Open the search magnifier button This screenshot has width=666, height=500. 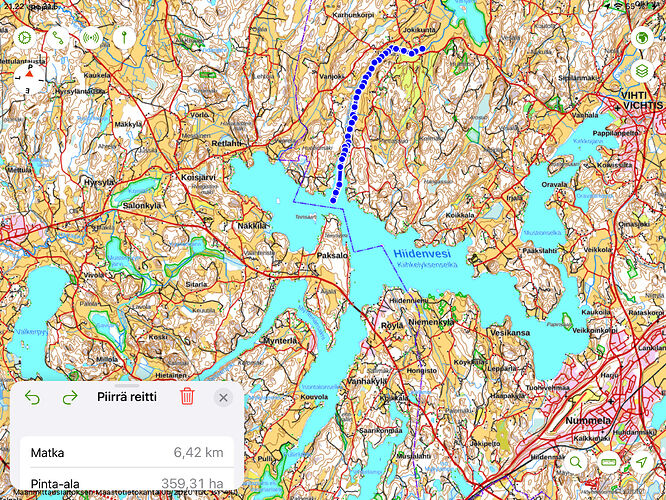coord(576,462)
